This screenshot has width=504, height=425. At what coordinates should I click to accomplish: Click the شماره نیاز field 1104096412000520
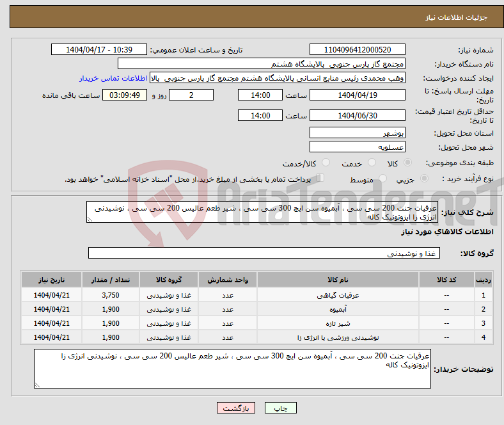coord(357,49)
